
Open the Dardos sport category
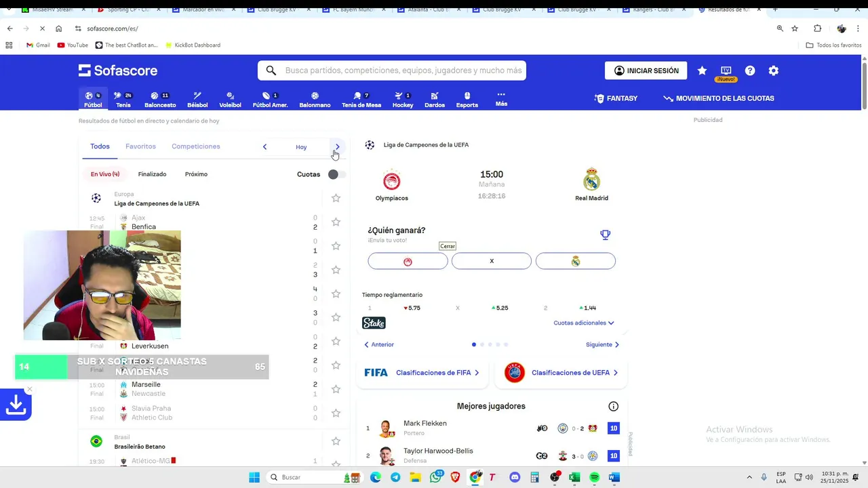pyautogui.click(x=435, y=100)
